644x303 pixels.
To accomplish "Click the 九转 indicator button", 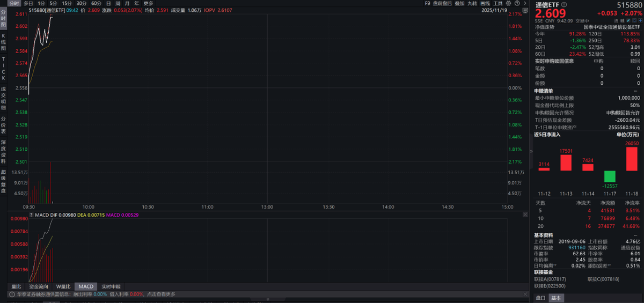I will tap(472, 3).
